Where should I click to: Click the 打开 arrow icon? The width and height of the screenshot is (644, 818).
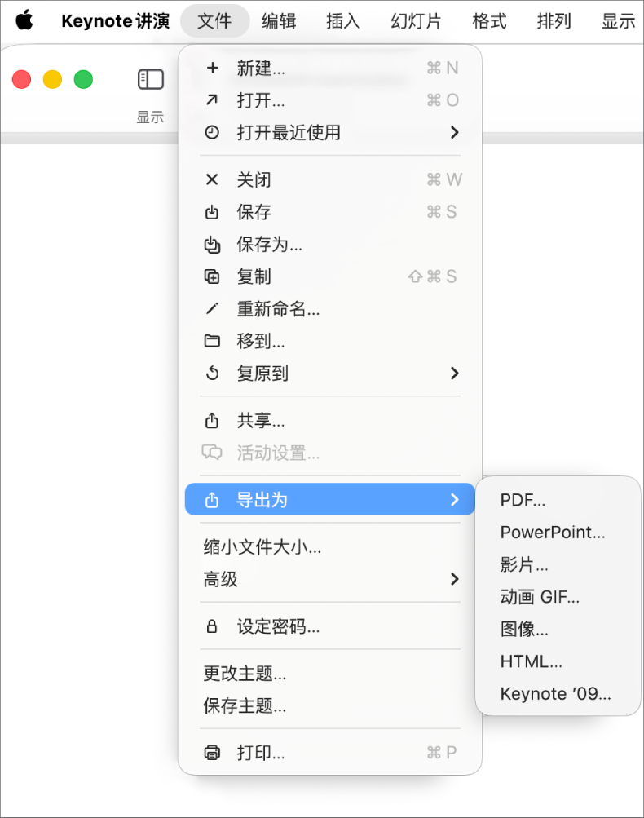tap(212, 100)
